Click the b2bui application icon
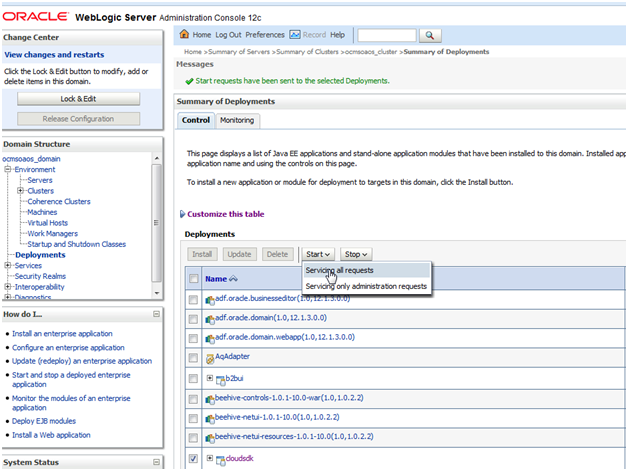This screenshot has width=628, height=471. (x=221, y=380)
